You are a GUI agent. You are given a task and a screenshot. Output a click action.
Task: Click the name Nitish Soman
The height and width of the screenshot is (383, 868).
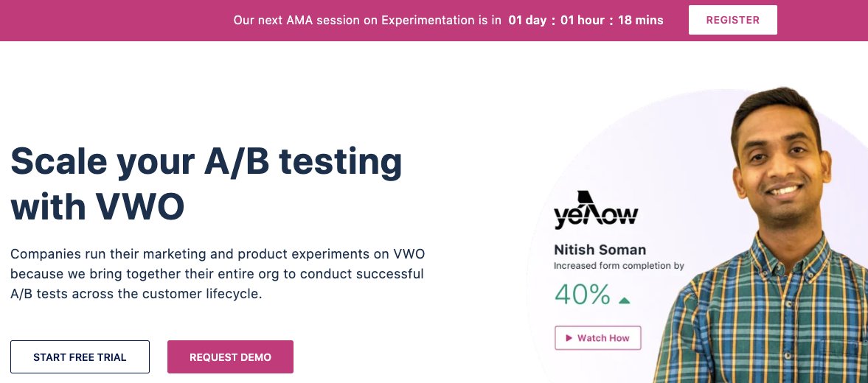coord(600,250)
